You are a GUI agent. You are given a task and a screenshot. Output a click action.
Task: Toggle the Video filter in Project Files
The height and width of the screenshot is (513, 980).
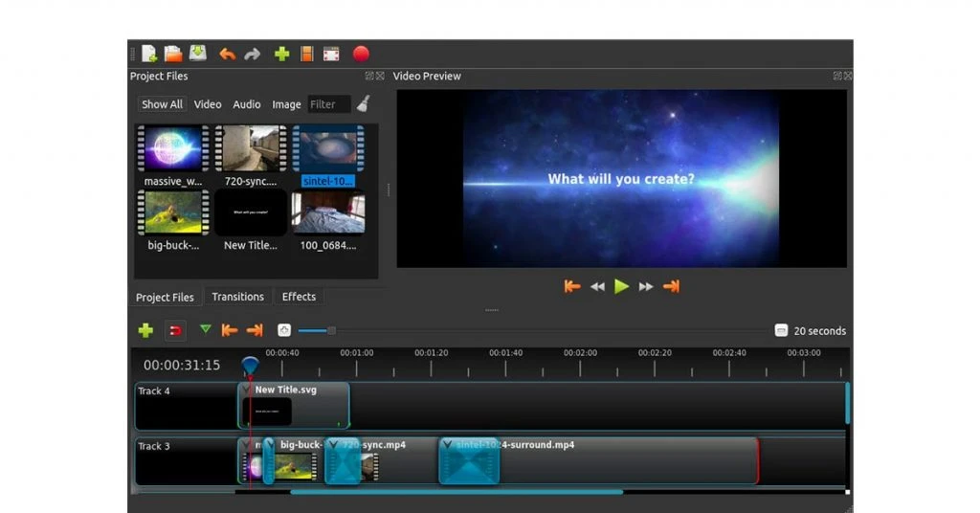208,104
